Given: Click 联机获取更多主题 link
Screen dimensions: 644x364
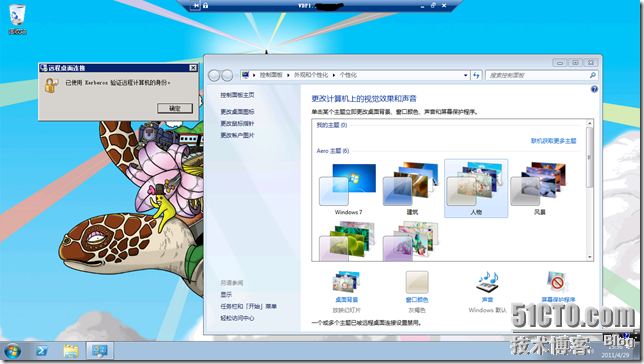Looking at the screenshot, I should [x=554, y=141].
